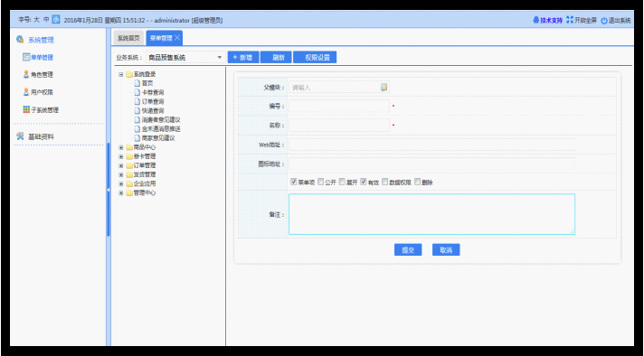
Task: Click the 角色管理 person icon
Action: [x=26, y=74]
